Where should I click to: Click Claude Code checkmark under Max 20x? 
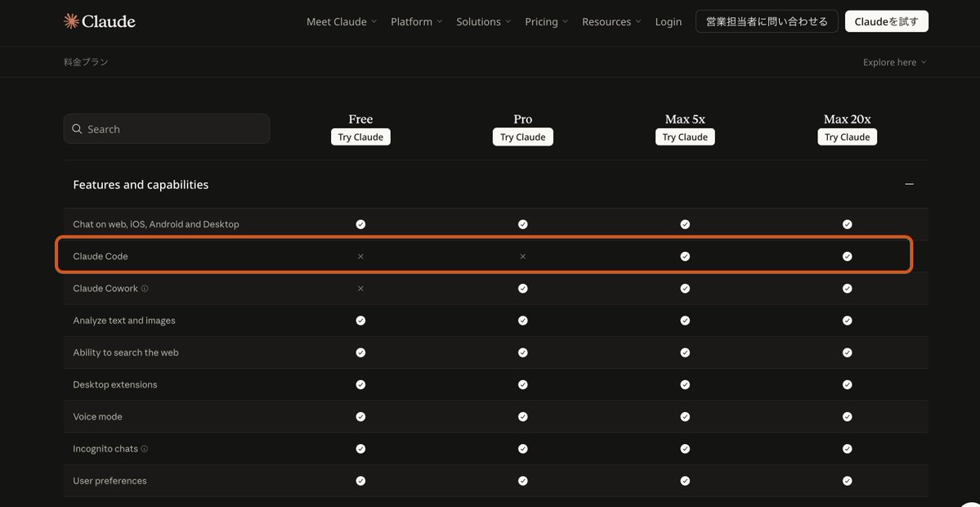click(x=847, y=256)
